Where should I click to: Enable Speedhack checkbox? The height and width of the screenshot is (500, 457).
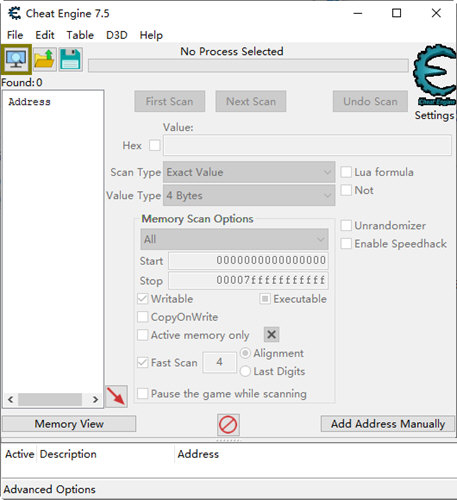(346, 243)
